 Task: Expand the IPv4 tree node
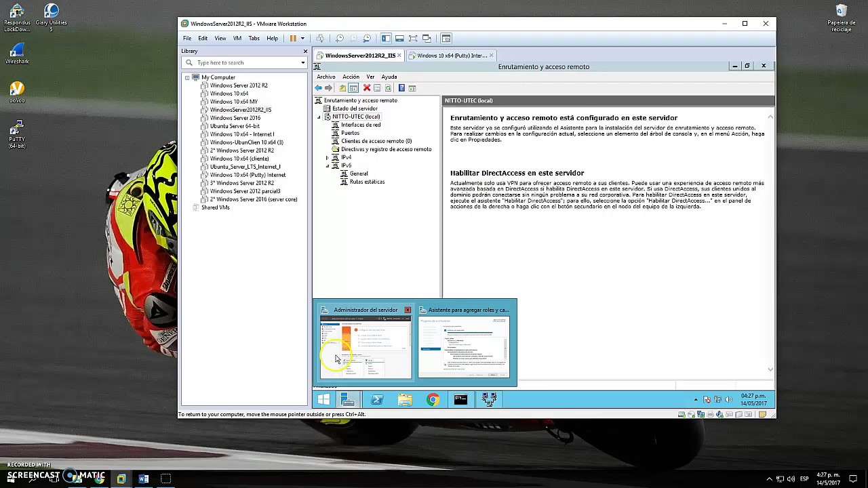click(x=328, y=157)
